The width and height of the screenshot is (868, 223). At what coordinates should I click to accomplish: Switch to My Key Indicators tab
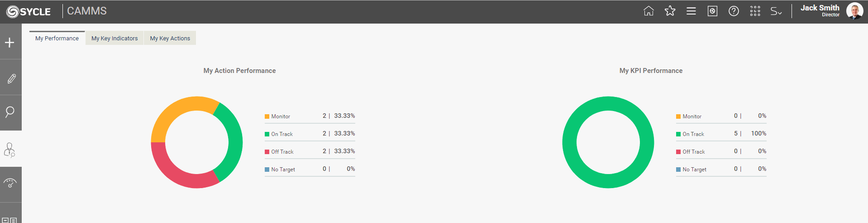click(114, 38)
